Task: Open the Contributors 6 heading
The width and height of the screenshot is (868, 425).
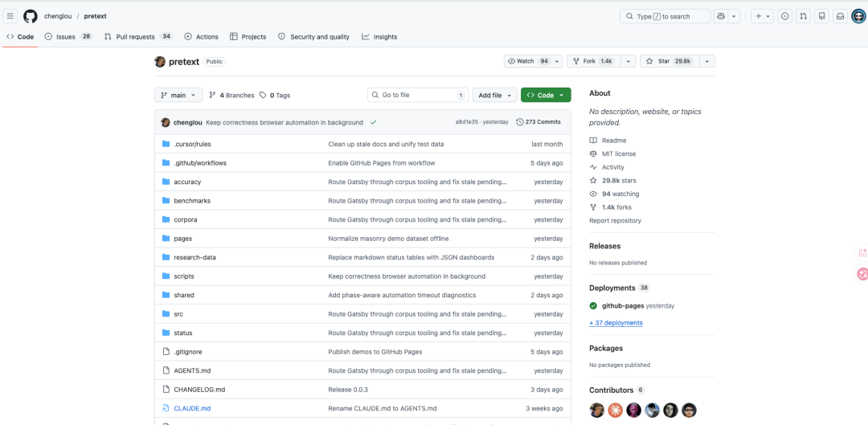Action: tap(617, 390)
